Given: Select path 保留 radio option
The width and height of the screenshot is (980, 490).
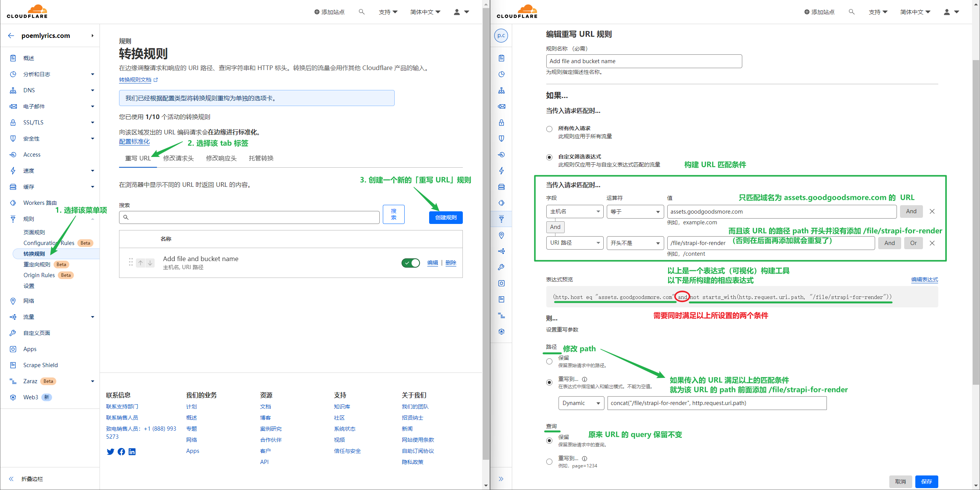Looking at the screenshot, I should click(549, 361).
